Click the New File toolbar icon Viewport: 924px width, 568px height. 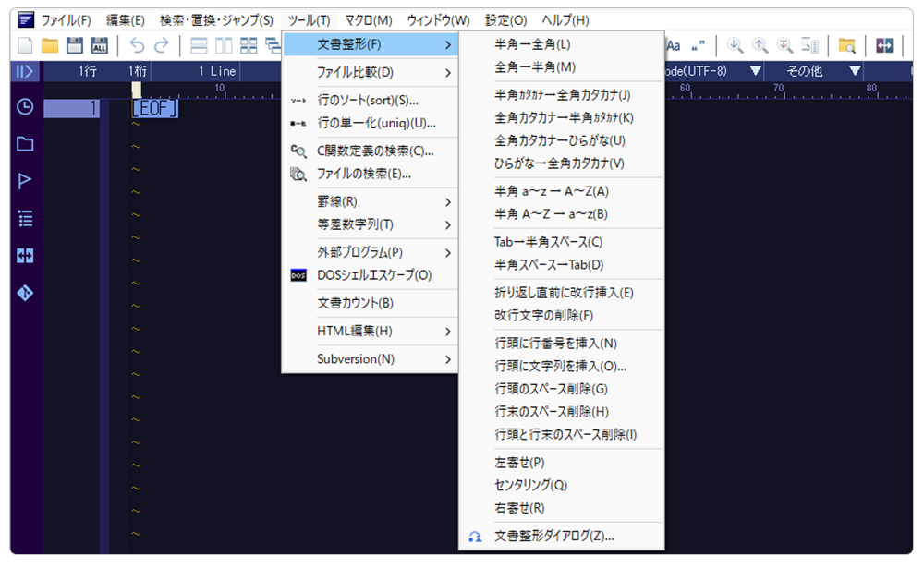pos(26,45)
